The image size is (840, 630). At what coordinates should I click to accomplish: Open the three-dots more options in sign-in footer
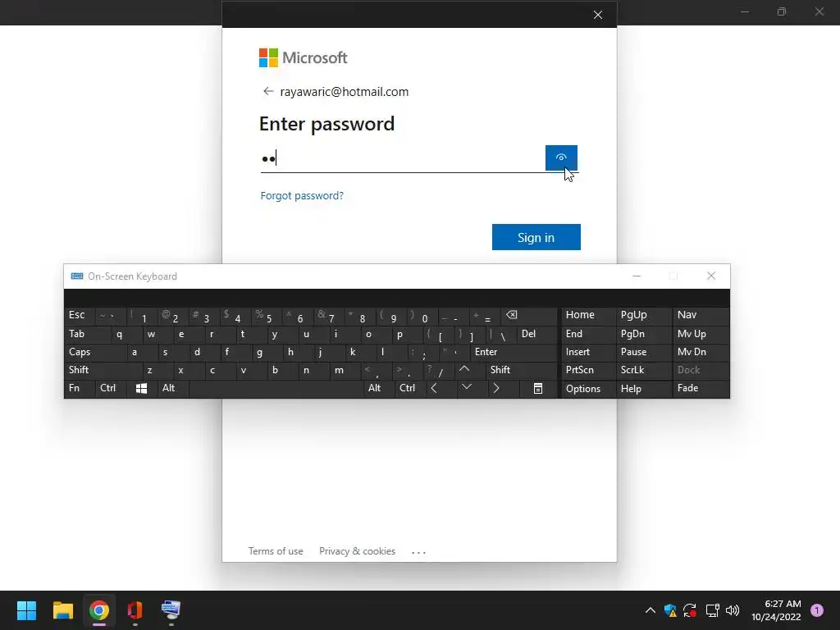[x=418, y=552]
